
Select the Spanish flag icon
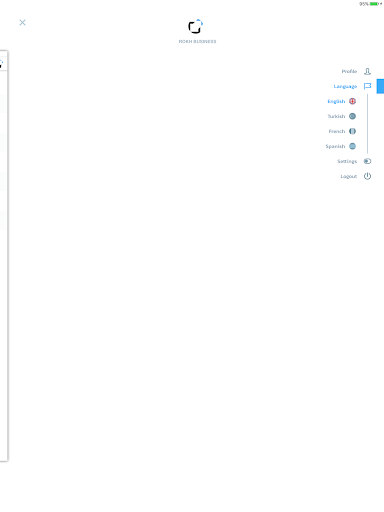coord(352,146)
